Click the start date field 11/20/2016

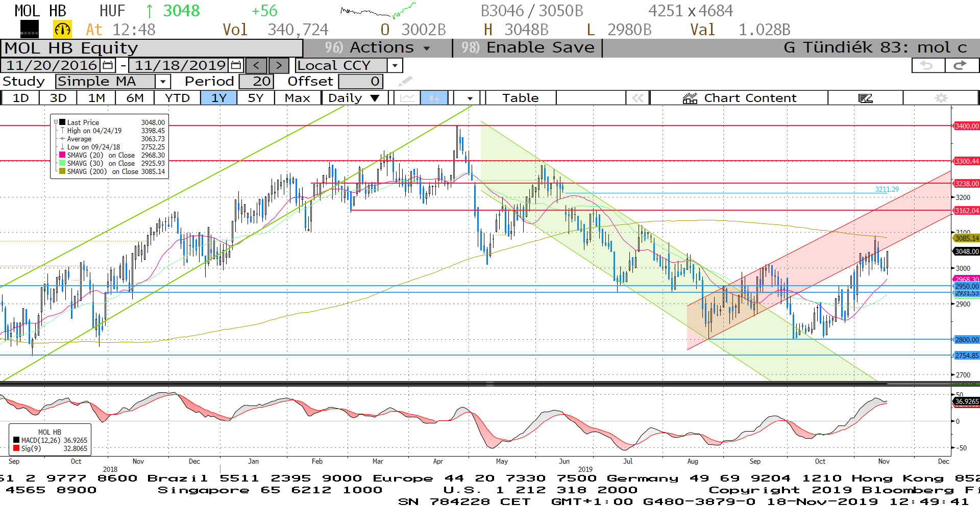click(52, 65)
